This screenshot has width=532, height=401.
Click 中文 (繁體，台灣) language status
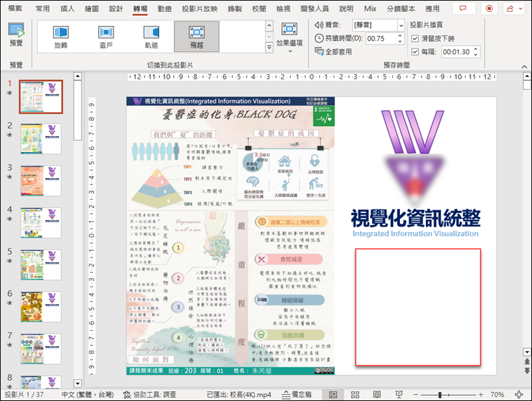click(x=88, y=394)
